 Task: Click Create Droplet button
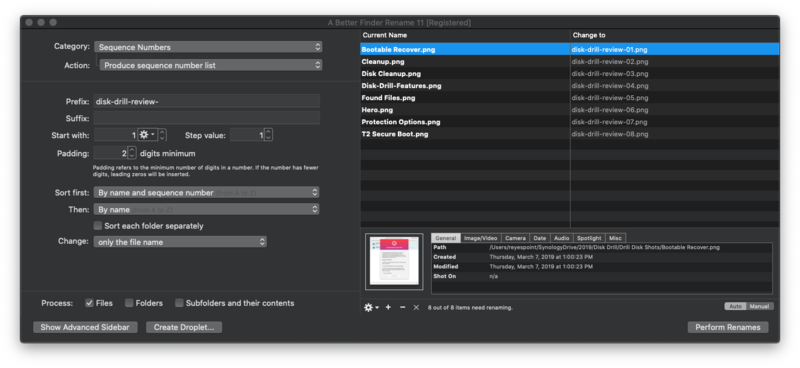(x=184, y=327)
